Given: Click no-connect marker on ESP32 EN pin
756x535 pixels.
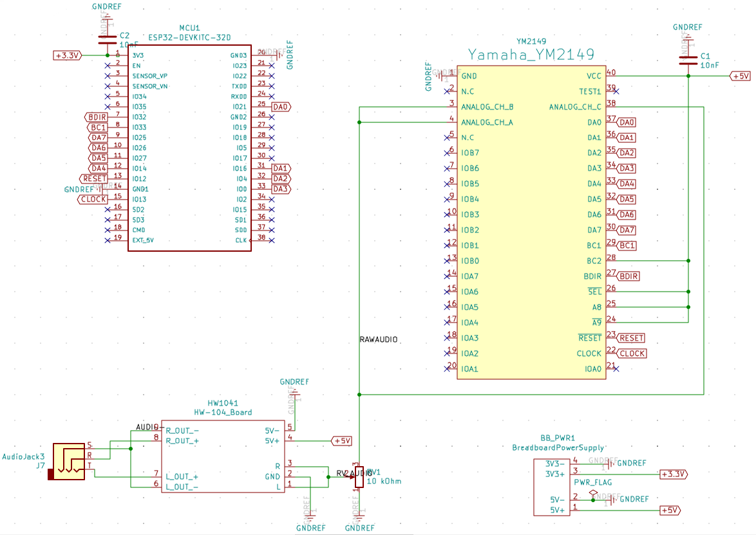Looking at the screenshot, I should [108, 66].
